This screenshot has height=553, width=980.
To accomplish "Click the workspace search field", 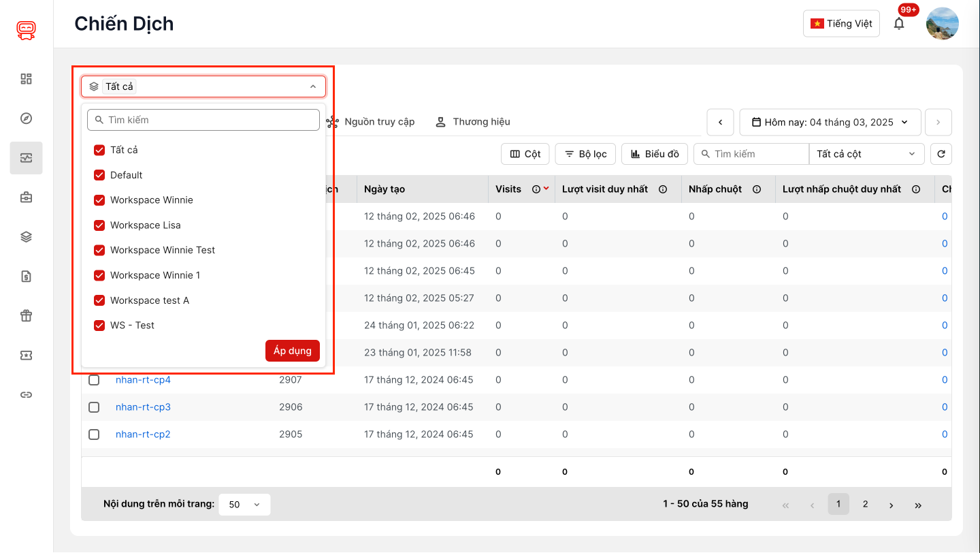I will [203, 120].
